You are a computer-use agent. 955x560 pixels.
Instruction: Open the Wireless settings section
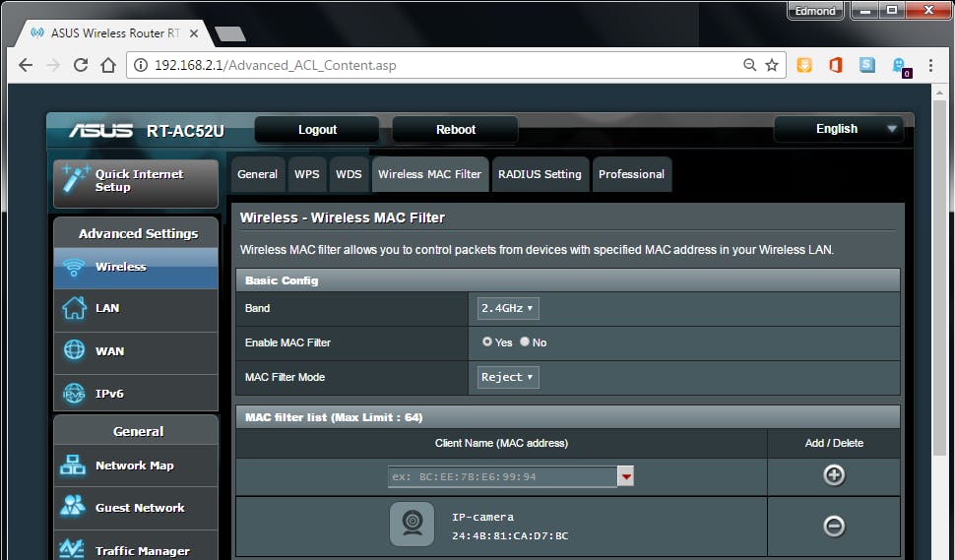tap(136, 268)
